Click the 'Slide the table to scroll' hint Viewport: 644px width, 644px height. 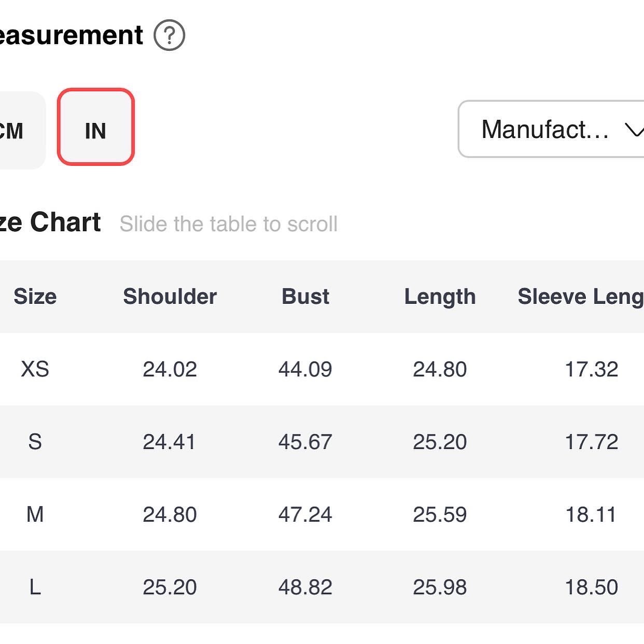click(228, 224)
